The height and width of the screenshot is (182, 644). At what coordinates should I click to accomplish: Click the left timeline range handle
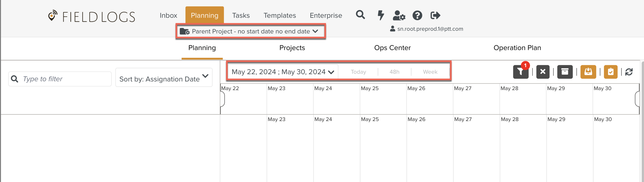(222, 99)
